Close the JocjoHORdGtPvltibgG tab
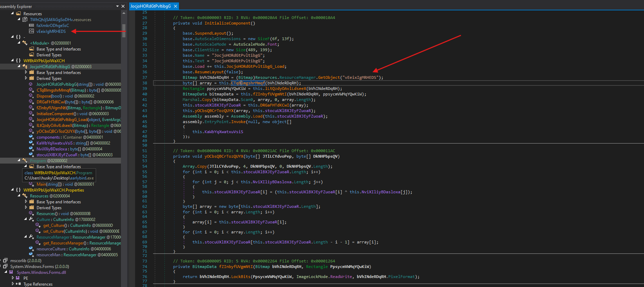The image size is (644, 287). click(x=176, y=6)
